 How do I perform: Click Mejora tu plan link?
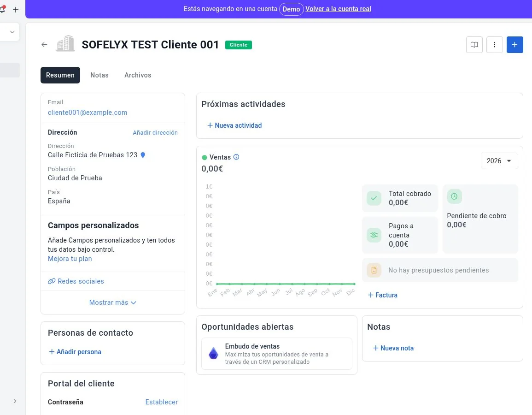[70, 259]
